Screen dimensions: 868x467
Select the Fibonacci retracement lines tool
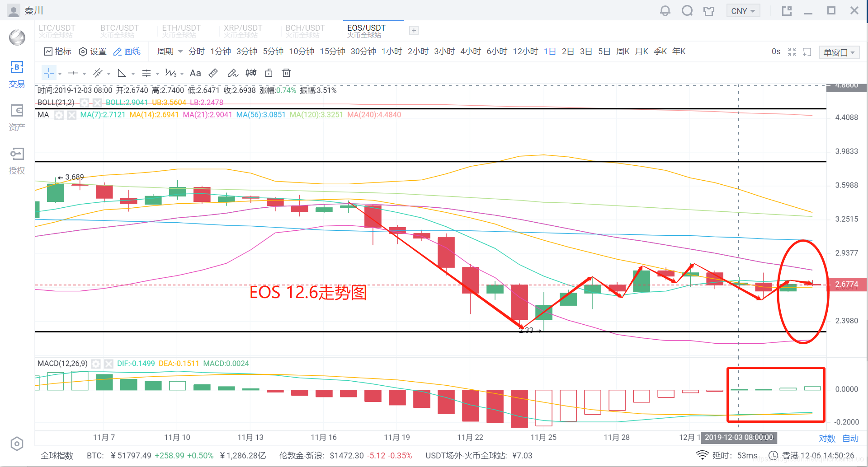click(146, 73)
